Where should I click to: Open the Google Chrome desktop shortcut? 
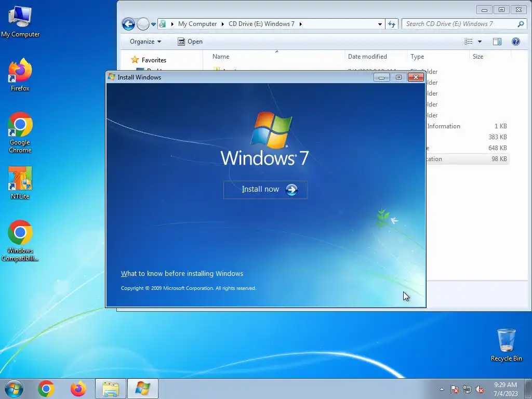point(20,132)
